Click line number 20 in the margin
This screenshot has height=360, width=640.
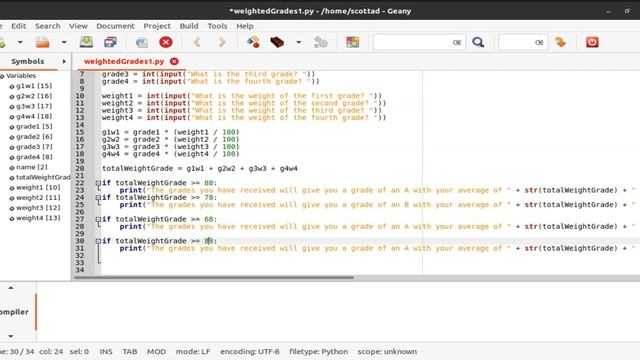coord(80,169)
